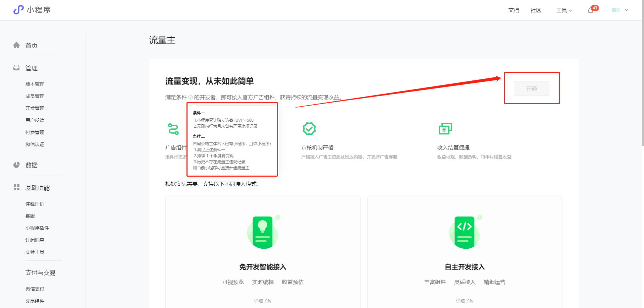Screen dimensions: 644x308
Task: Click the 管理 inbox icon in sidebar
Action: [x=16, y=68]
